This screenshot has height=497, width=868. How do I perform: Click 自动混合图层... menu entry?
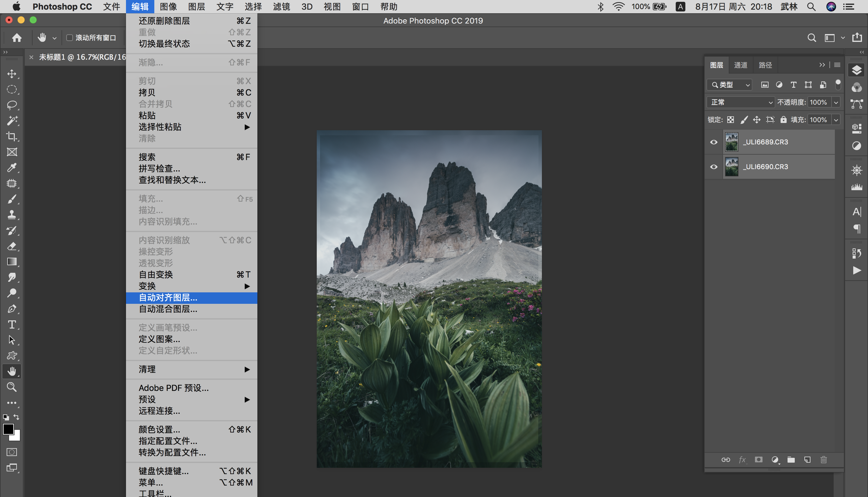point(168,309)
